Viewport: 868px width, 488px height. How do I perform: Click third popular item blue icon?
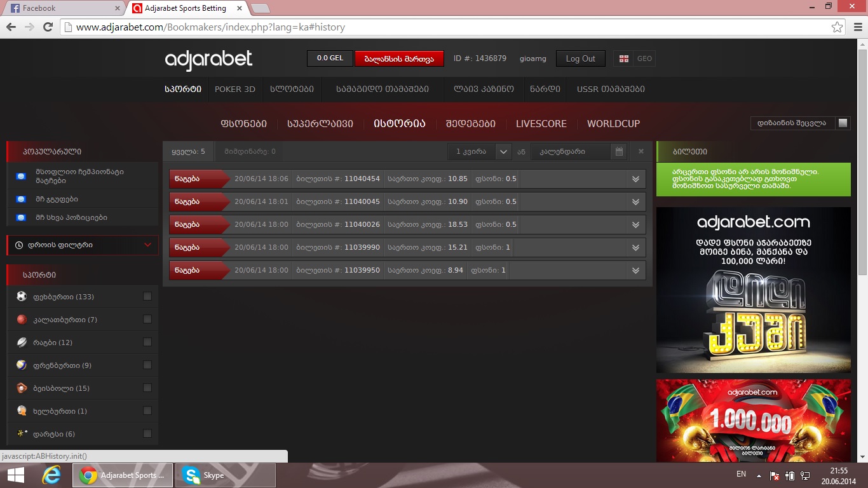(x=21, y=217)
